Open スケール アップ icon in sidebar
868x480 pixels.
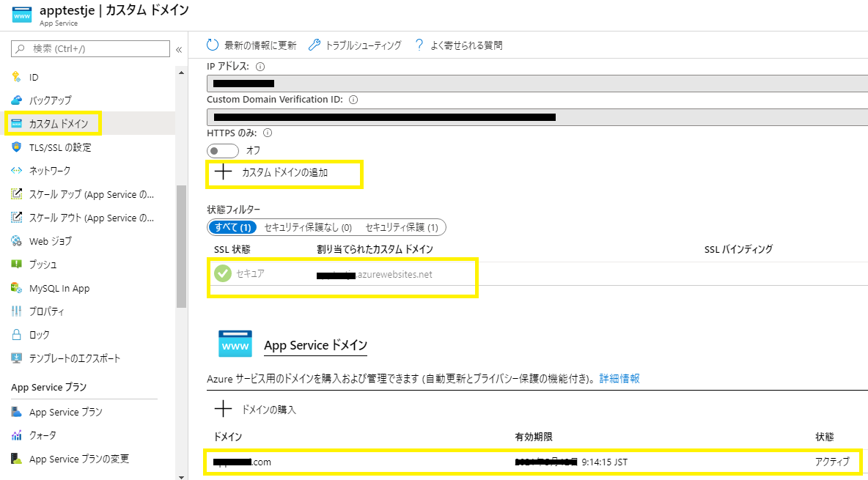point(17,194)
